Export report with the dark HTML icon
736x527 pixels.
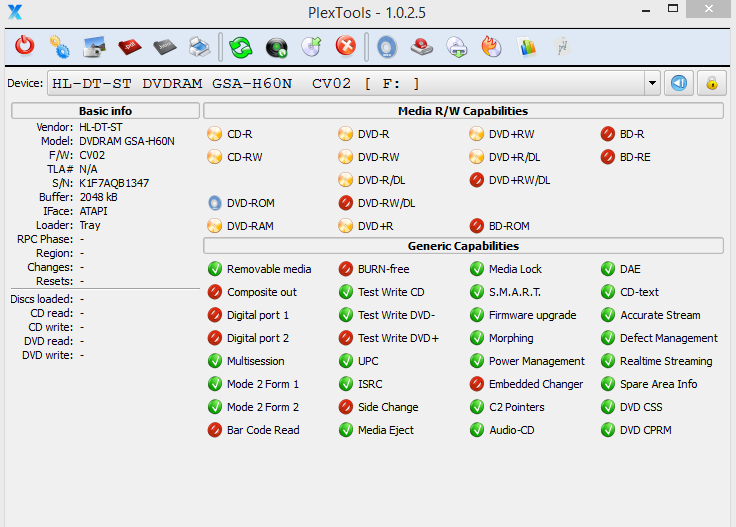tap(165, 46)
